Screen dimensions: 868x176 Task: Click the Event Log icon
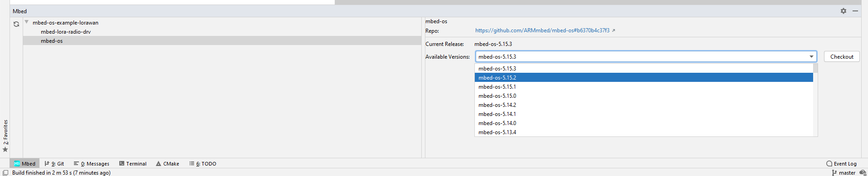[x=829, y=164]
